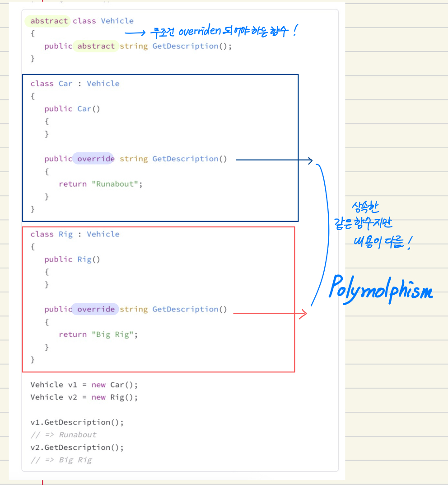Click the "public Car()" constructor line

[72, 109]
